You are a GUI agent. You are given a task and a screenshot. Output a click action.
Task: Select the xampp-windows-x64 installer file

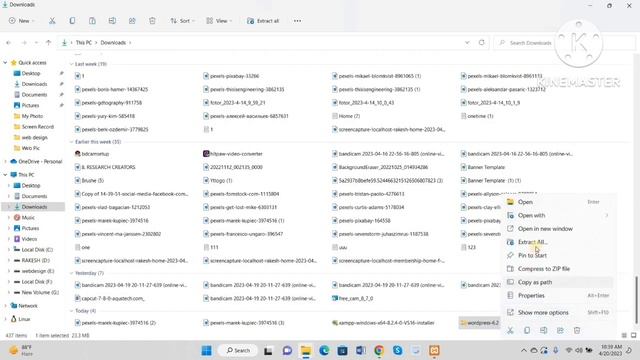(x=383, y=323)
